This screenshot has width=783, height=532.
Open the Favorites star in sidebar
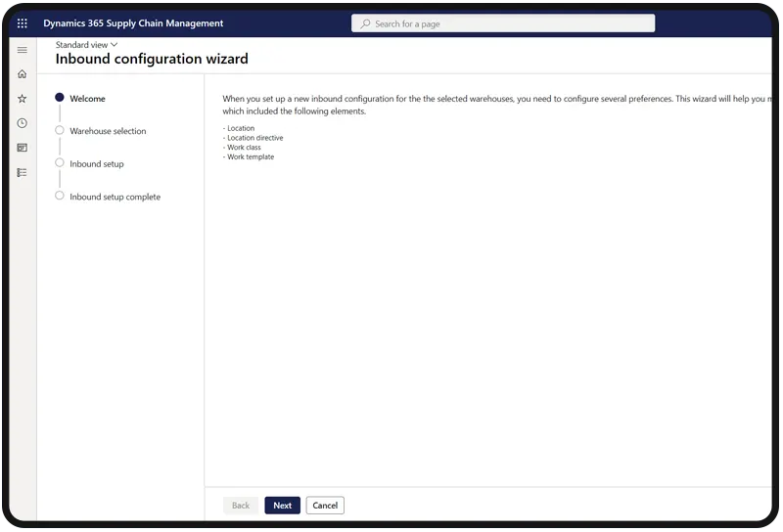point(23,99)
